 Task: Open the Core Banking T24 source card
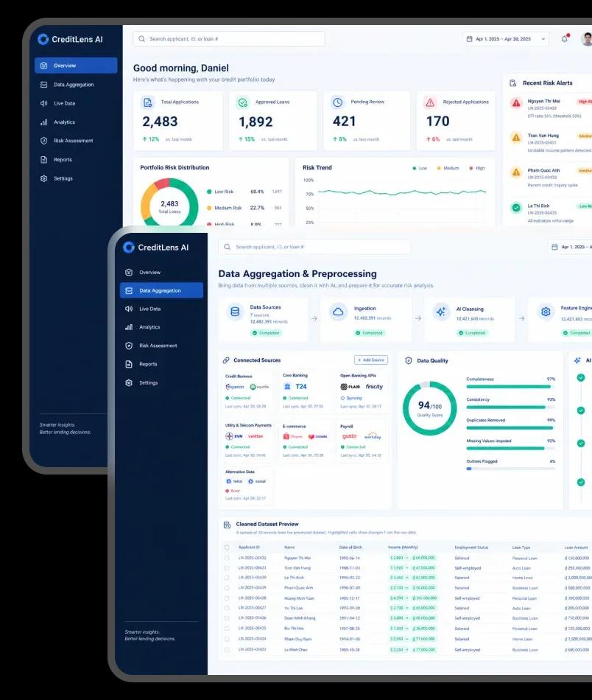click(306, 391)
